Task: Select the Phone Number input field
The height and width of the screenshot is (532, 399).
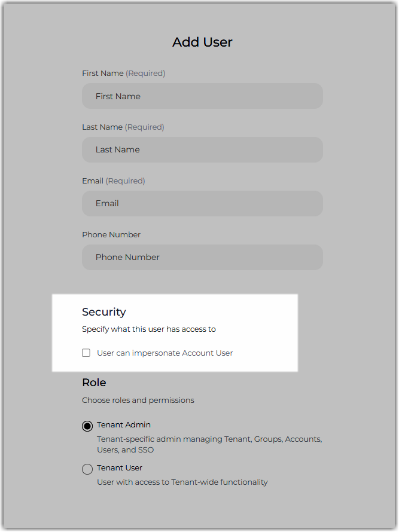Action: 202,257
